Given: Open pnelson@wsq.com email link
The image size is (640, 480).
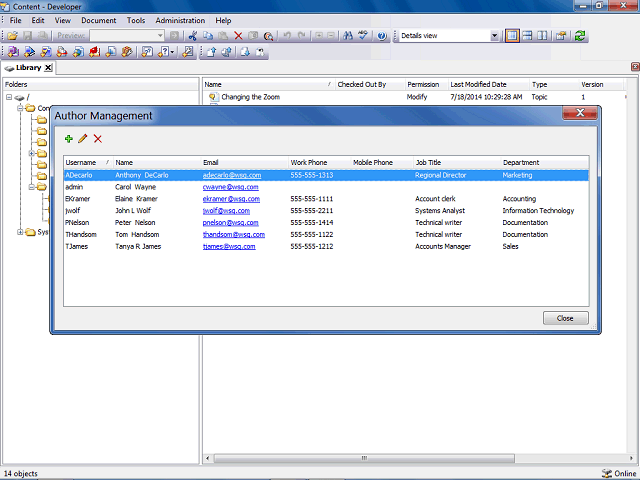Looking at the screenshot, I should (x=231, y=222).
